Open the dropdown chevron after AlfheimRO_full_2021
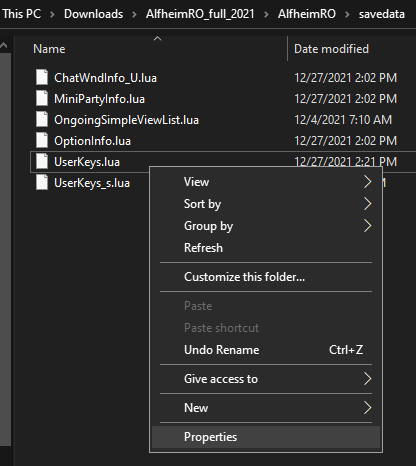This screenshot has height=466, width=416. tap(266, 15)
